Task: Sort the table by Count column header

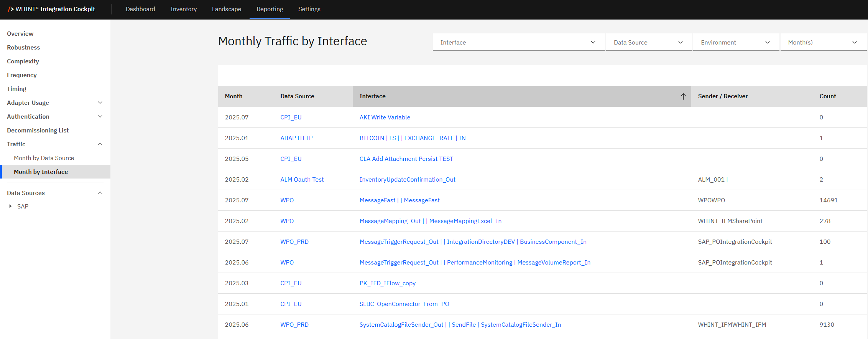Action: (x=827, y=96)
